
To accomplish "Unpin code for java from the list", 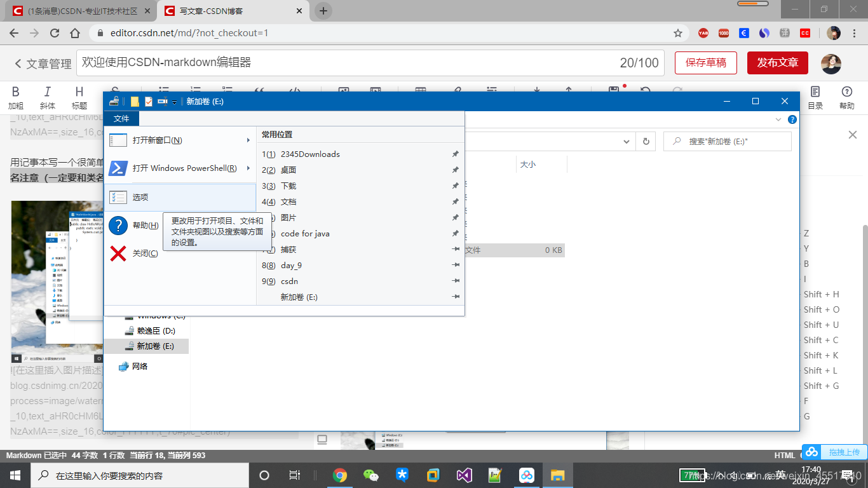I will 455,233.
